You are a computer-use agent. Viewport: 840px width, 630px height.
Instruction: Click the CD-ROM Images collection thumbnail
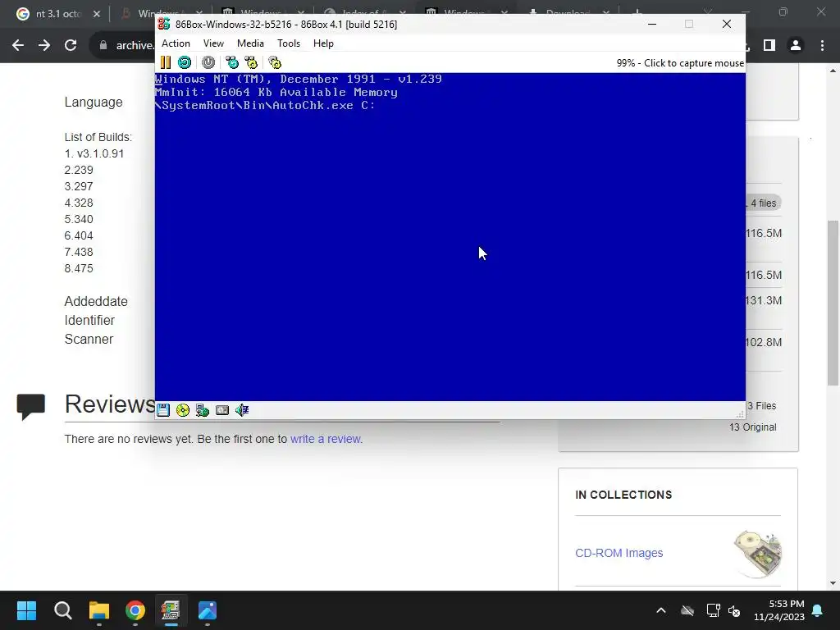click(757, 554)
